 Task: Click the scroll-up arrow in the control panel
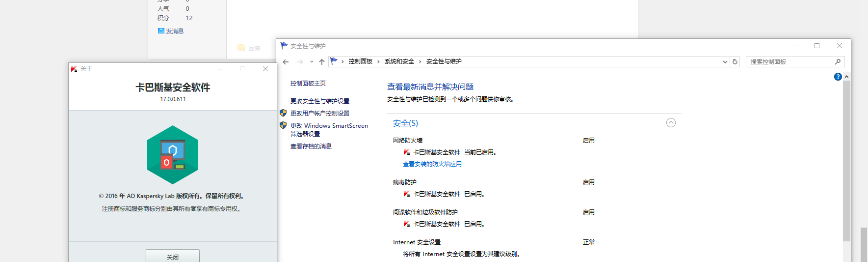[x=846, y=77]
